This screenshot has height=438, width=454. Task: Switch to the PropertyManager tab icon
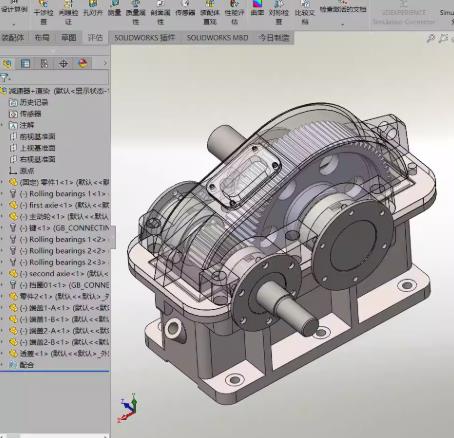pyautogui.click(x=25, y=63)
